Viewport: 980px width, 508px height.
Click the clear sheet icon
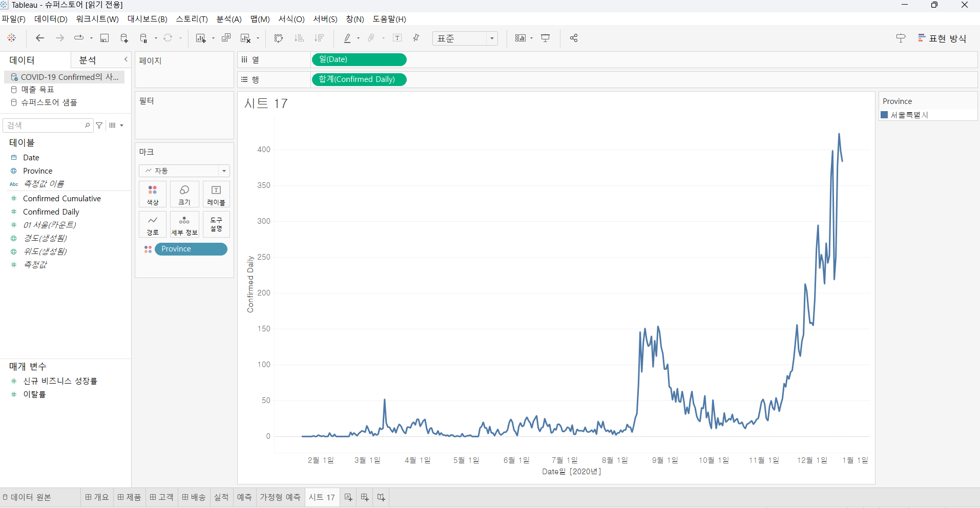tap(246, 38)
